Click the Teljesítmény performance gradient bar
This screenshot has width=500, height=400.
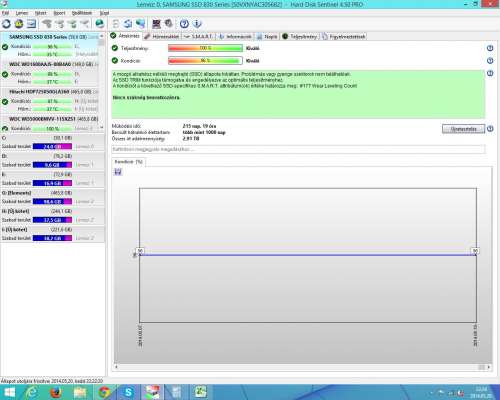pos(205,48)
